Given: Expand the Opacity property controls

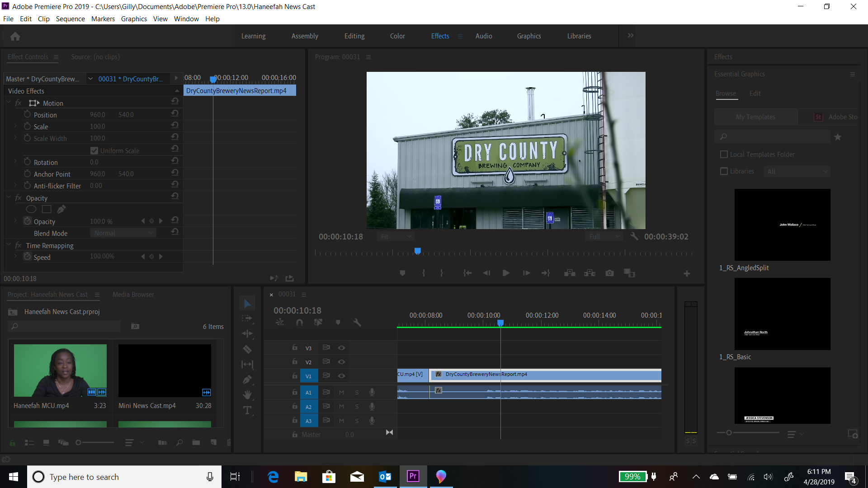Looking at the screenshot, I should [x=16, y=221].
